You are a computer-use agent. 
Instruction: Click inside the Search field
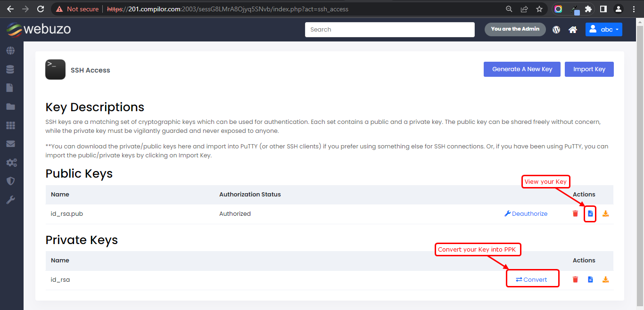tap(389, 29)
